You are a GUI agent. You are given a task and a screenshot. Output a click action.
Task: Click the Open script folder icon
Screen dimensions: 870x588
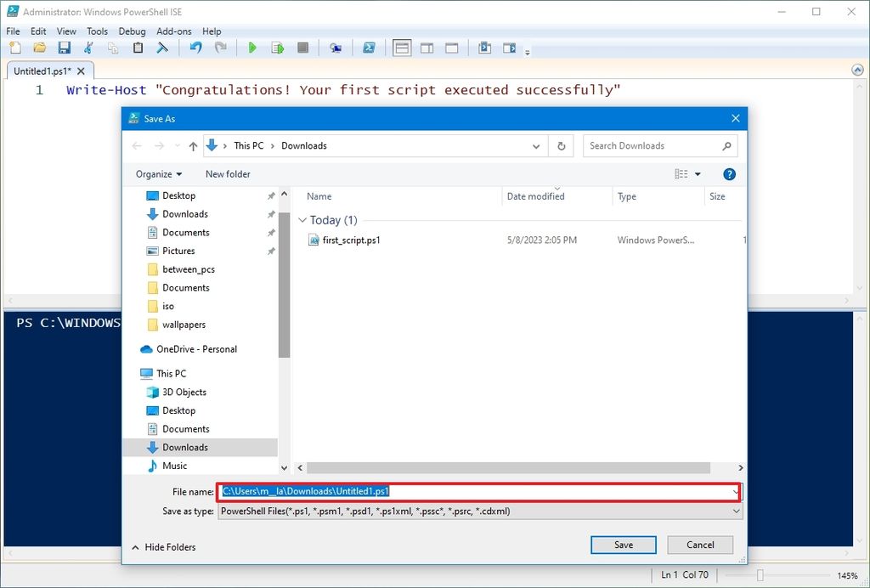(x=39, y=48)
